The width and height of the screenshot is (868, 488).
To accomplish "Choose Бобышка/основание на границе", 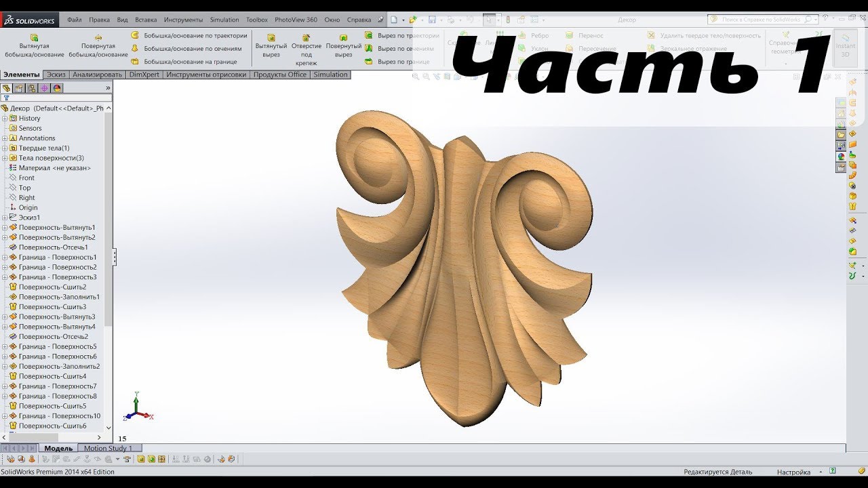I will tap(184, 62).
